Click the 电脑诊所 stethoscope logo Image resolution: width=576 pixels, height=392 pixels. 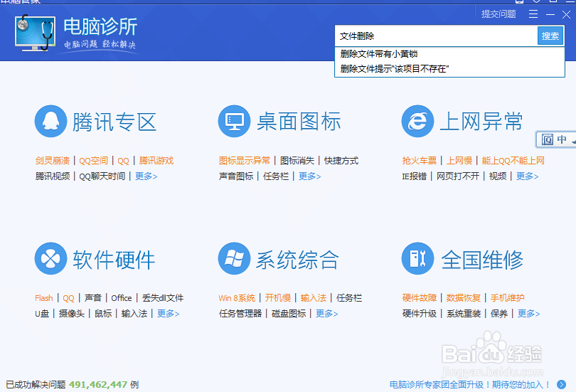pyautogui.click(x=36, y=33)
